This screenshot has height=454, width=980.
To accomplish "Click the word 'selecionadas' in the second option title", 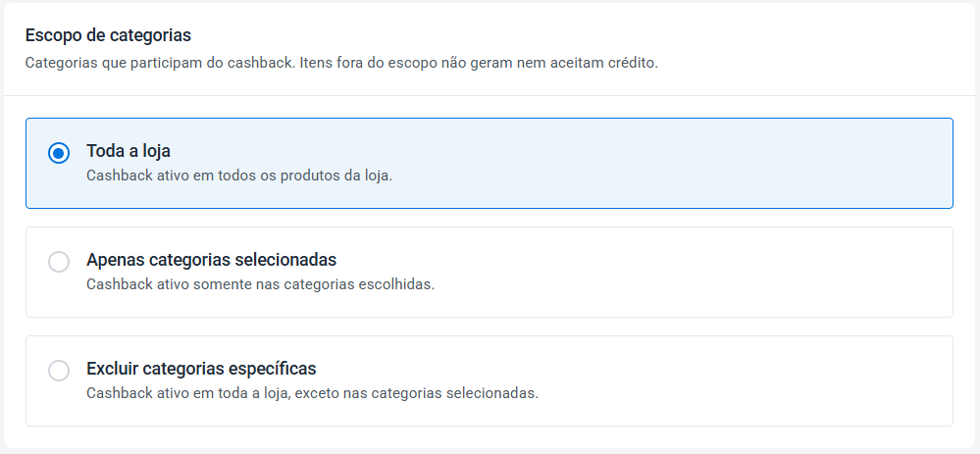I will pos(285,260).
